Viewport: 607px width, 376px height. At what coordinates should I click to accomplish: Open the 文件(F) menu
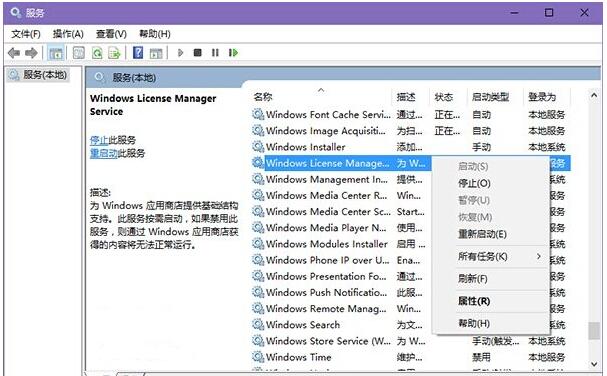click(26, 34)
